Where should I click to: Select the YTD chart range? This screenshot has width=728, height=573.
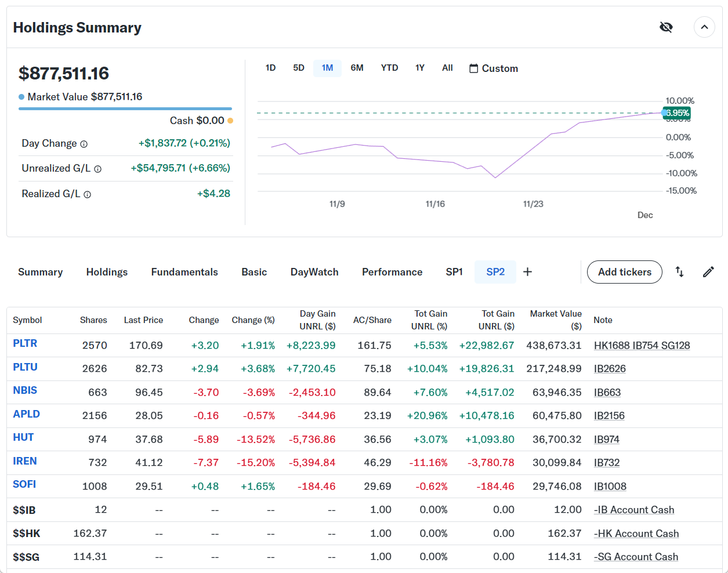pos(389,68)
